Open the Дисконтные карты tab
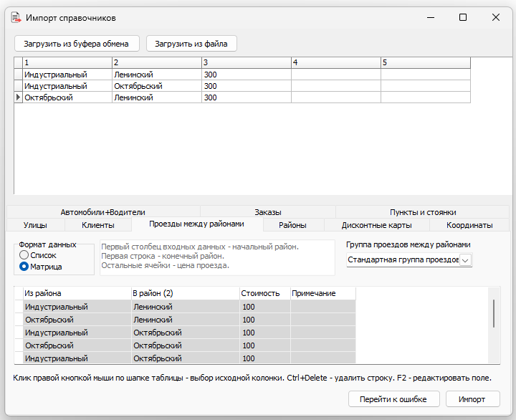The image size is (516, 420). [x=376, y=225]
